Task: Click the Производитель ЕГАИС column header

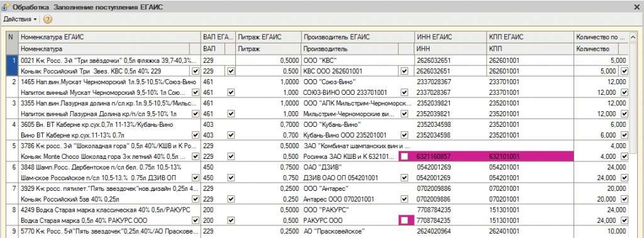Action: point(358,37)
